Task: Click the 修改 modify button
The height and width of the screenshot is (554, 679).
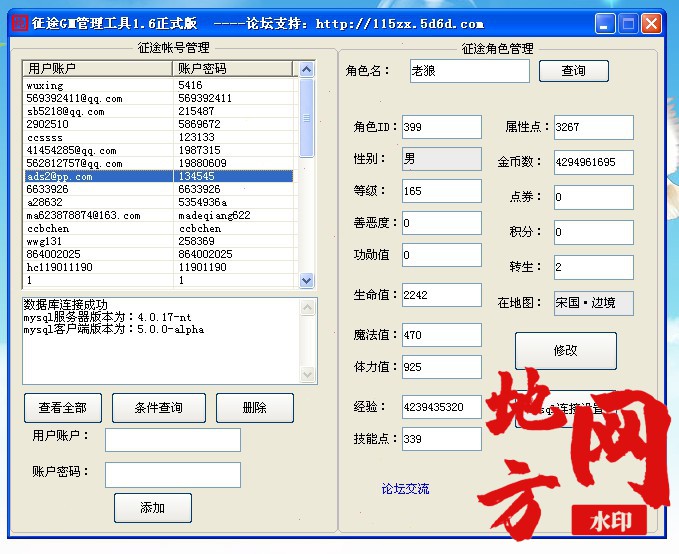Action: [566, 350]
